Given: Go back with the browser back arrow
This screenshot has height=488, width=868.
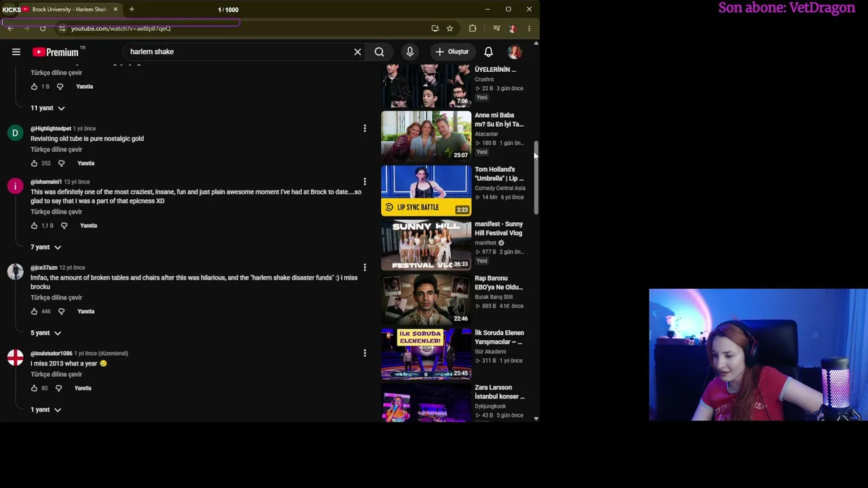Looking at the screenshot, I should [x=10, y=28].
